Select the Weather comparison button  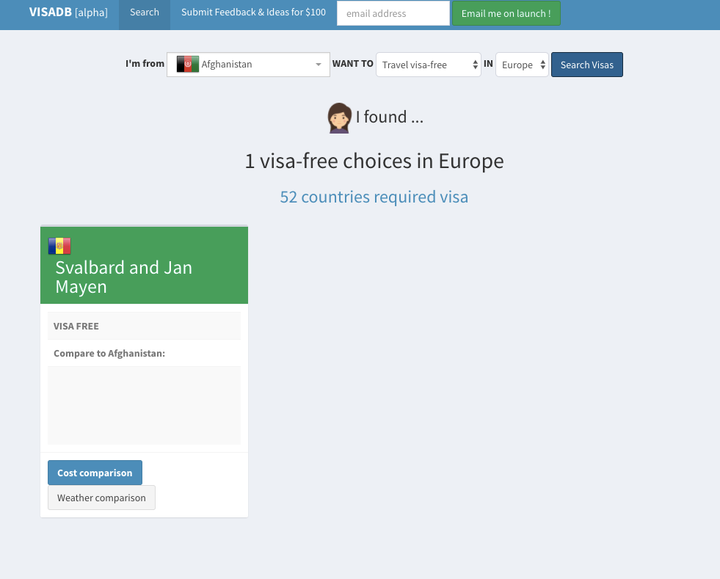101,498
